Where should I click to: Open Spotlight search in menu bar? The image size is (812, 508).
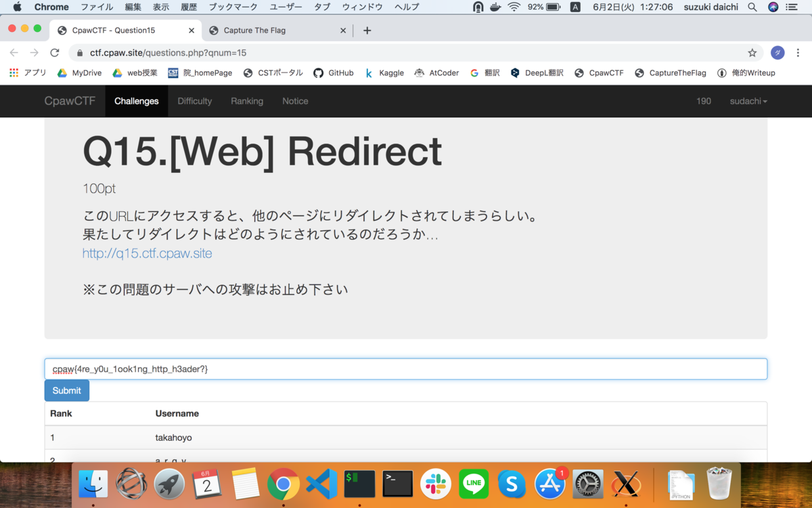click(x=752, y=7)
